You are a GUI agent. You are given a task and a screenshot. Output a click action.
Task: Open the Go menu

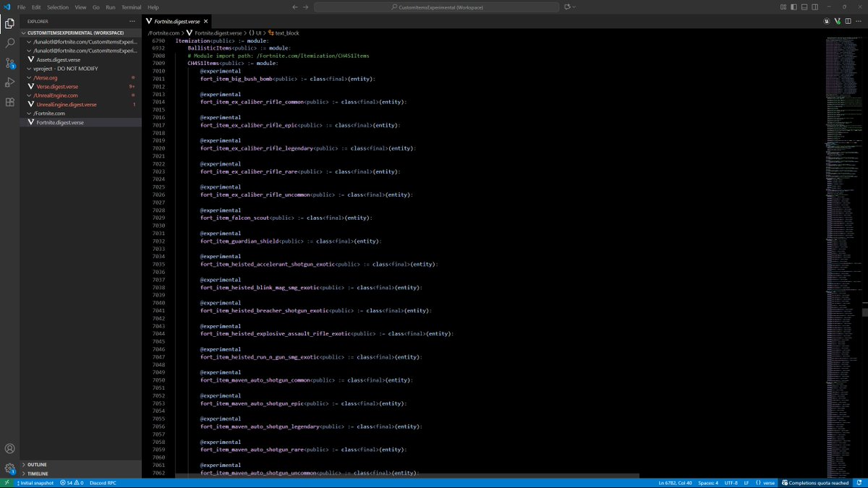[x=96, y=7]
